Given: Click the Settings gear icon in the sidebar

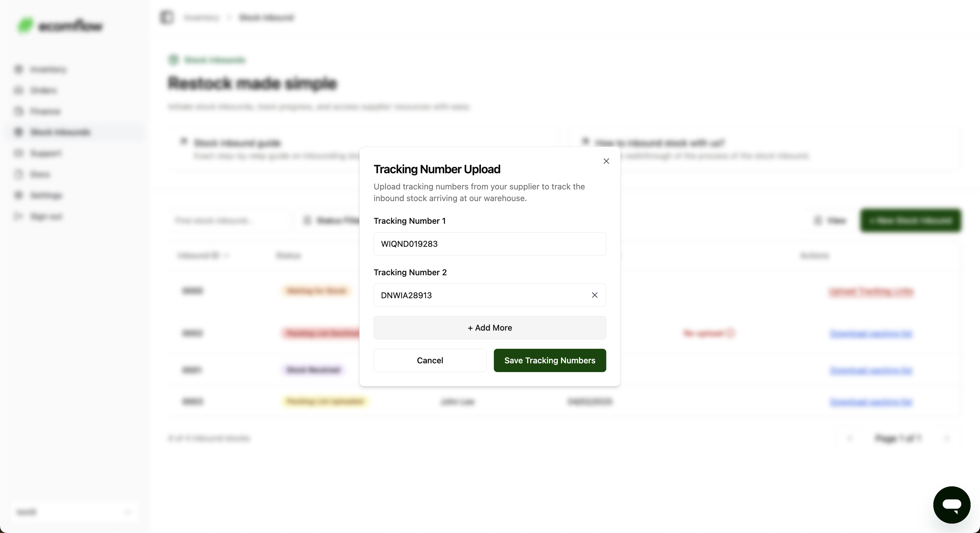Looking at the screenshot, I should coord(18,195).
